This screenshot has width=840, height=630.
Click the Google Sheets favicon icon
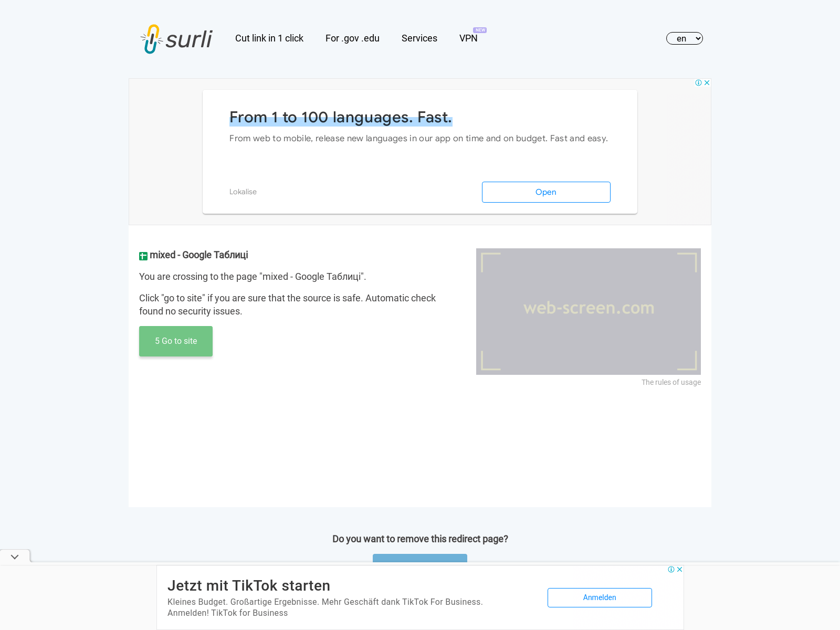pyautogui.click(x=143, y=256)
